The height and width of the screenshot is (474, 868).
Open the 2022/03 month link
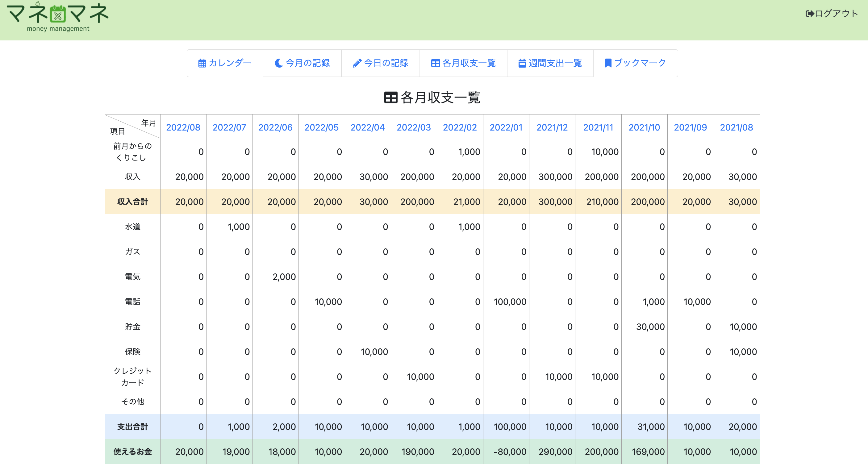pyautogui.click(x=414, y=127)
